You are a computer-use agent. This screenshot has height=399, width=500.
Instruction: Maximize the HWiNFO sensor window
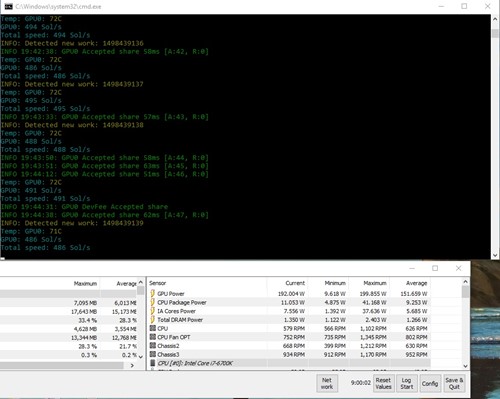435,268
